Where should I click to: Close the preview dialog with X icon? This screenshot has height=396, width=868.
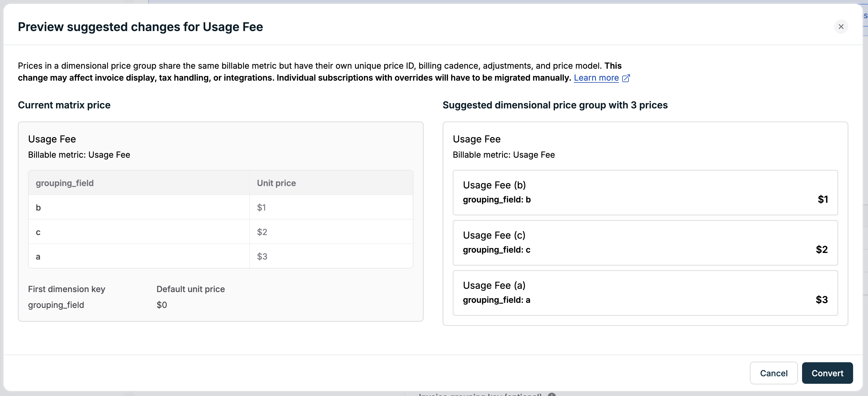(841, 27)
